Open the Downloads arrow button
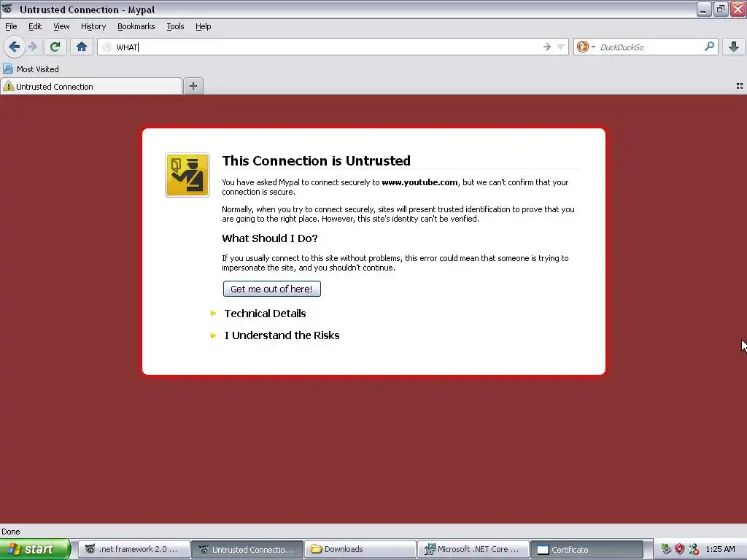Image resolution: width=747 pixels, height=560 pixels. 734,47
